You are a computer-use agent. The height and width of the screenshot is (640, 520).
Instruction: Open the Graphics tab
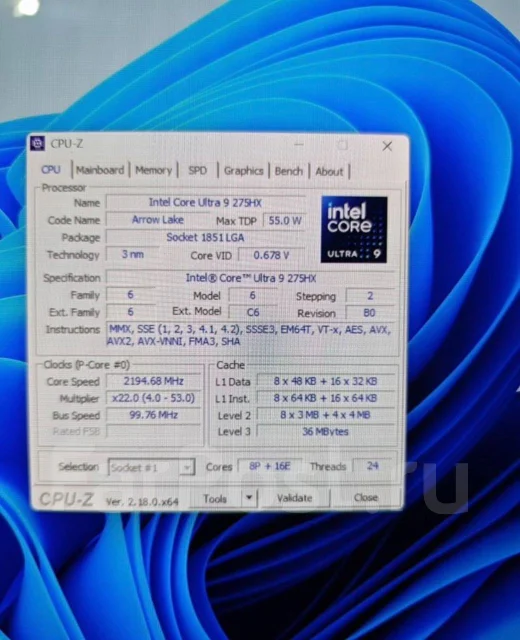[244, 171]
